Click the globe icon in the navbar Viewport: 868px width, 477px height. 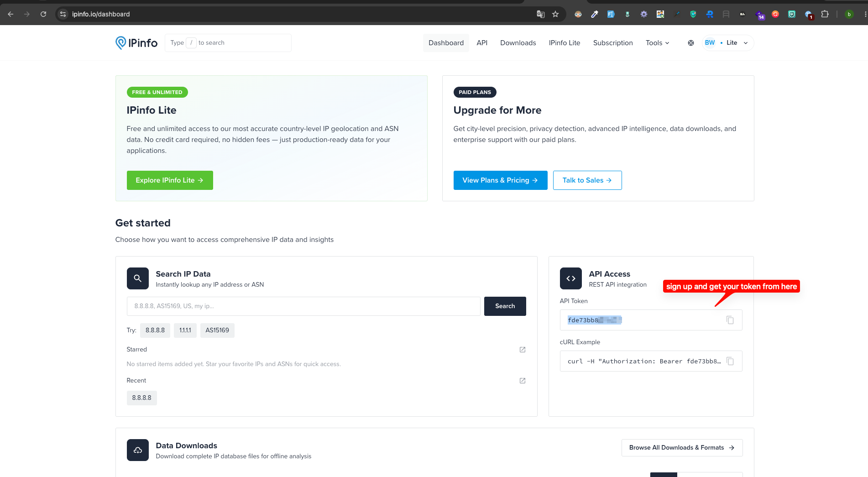pyautogui.click(x=691, y=43)
